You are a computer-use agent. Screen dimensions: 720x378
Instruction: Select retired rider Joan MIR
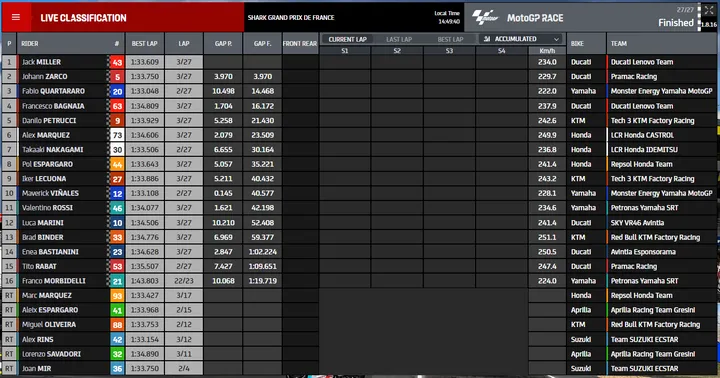point(37,368)
